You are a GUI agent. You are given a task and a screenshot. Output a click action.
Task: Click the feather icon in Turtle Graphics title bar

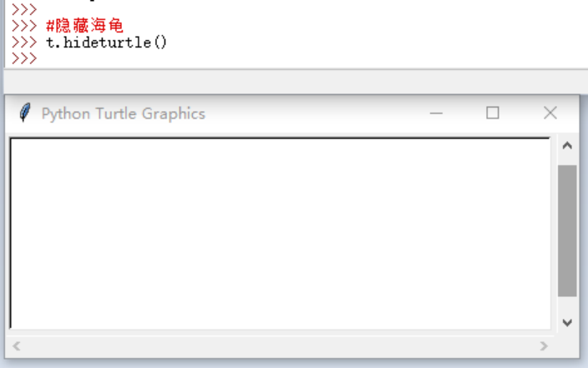[26, 113]
